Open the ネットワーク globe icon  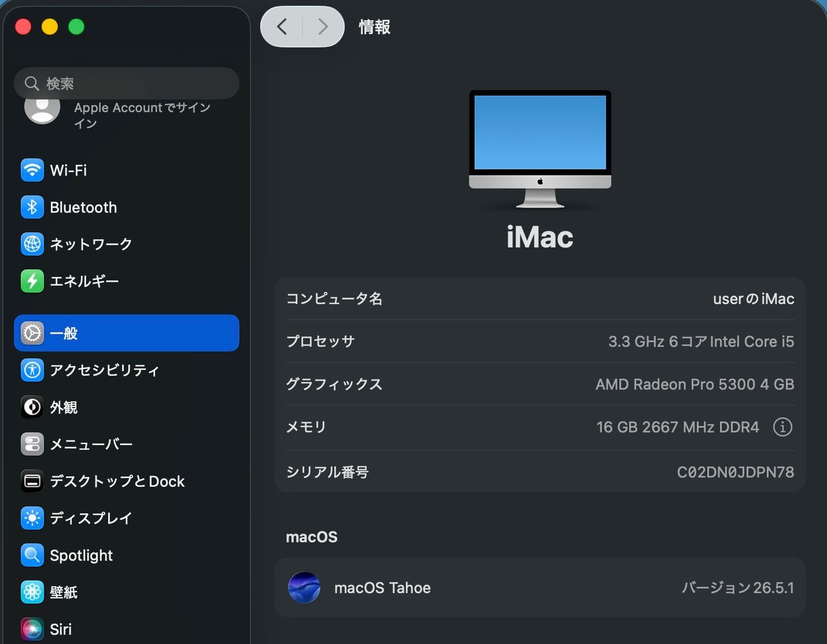click(x=32, y=244)
